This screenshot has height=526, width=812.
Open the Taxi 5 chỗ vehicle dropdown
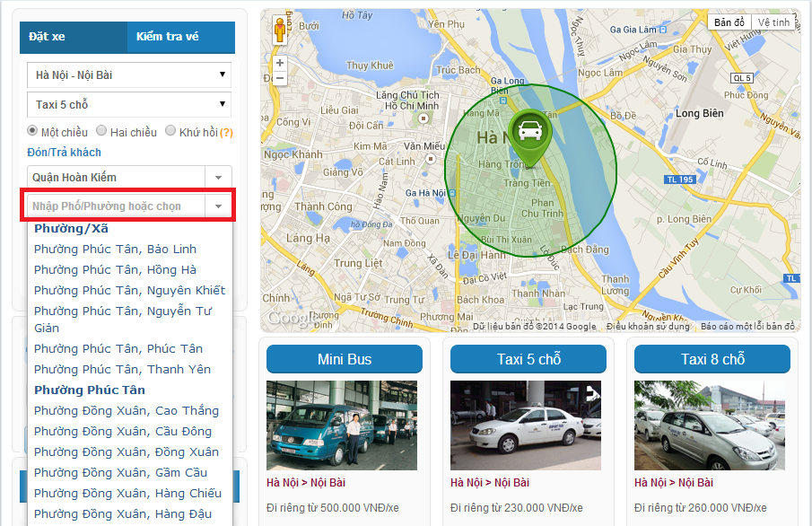[x=129, y=105]
